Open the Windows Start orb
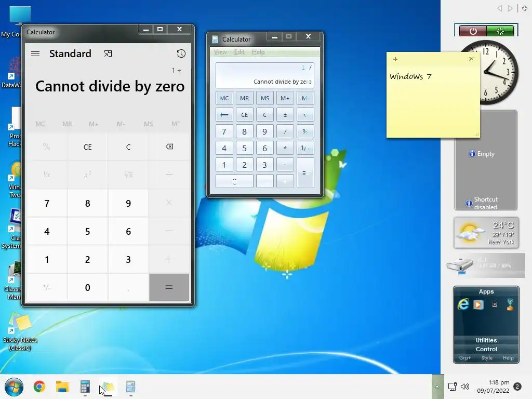Screen dimensions: 532x399 [x=14, y=387]
